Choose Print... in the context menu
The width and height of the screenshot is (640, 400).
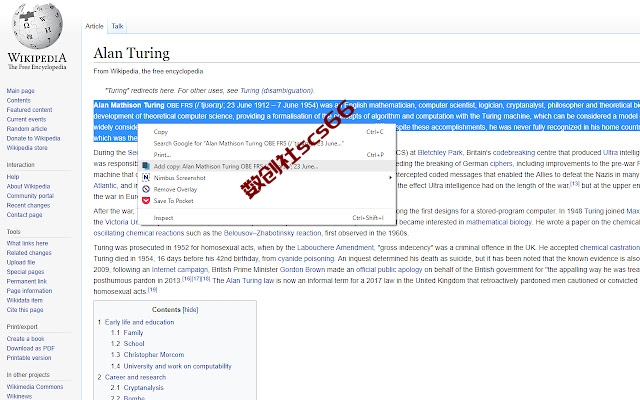click(x=268, y=155)
